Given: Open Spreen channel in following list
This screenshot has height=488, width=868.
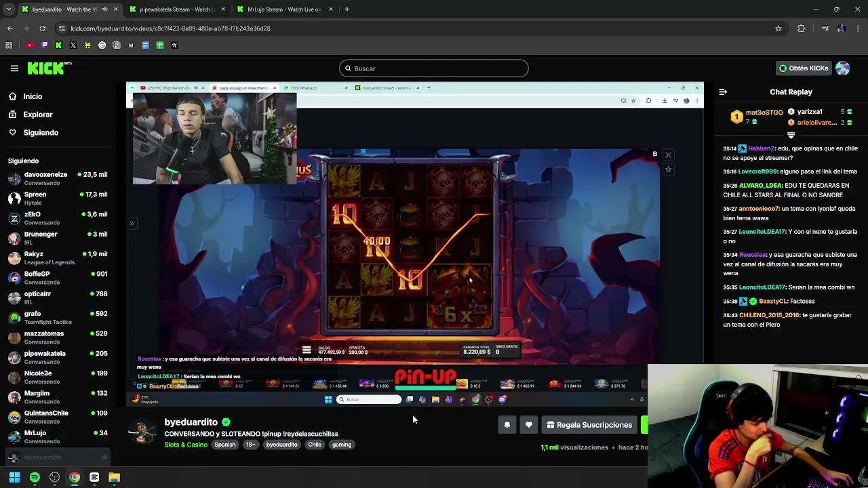Looking at the screenshot, I should pos(58,198).
